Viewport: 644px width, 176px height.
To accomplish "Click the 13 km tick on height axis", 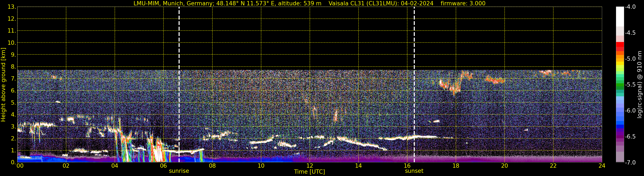I will (x=11, y=7).
